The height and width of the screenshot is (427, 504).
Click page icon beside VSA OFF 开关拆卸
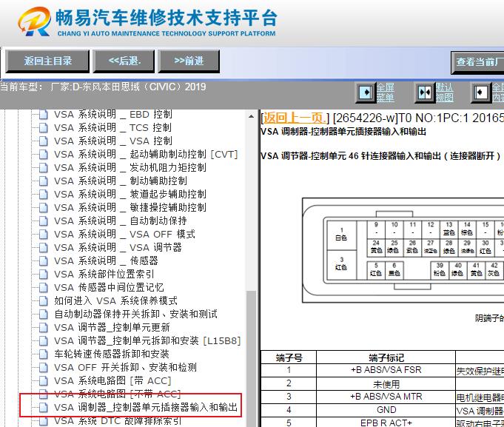(x=44, y=367)
